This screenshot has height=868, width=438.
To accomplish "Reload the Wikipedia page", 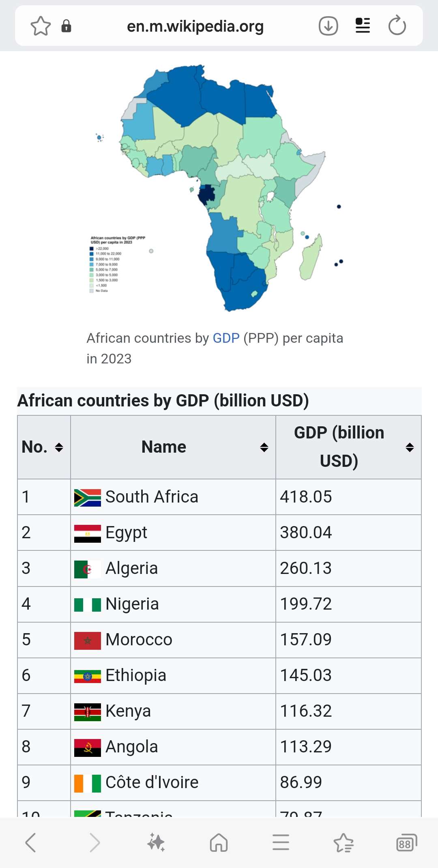I will coord(397,26).
